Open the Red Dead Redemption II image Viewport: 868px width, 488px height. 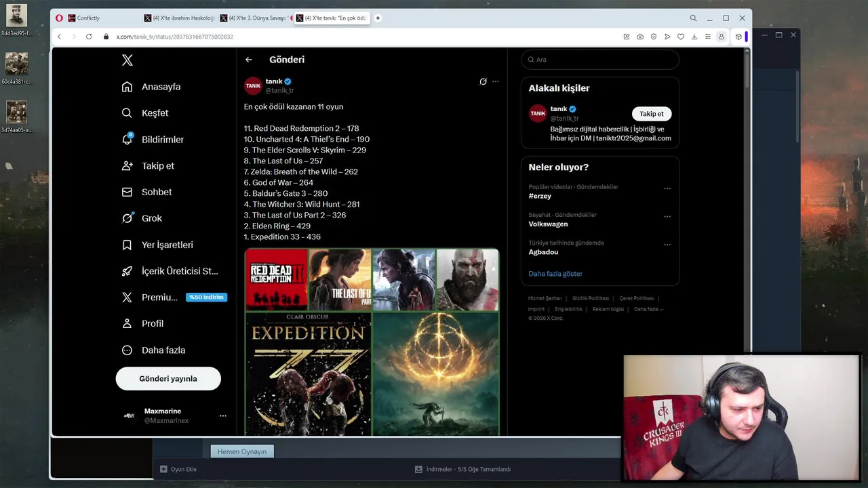coord(277,279)
